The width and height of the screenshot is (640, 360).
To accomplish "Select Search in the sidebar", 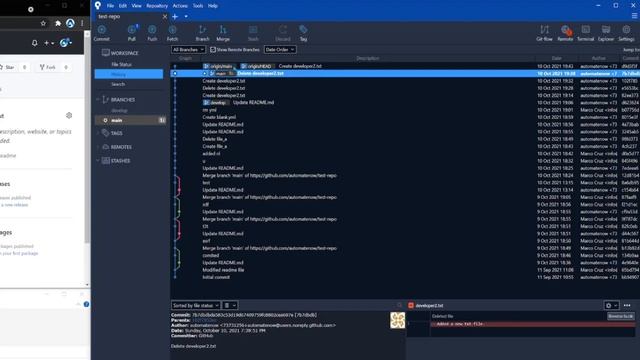I will (x=118, y=84).
